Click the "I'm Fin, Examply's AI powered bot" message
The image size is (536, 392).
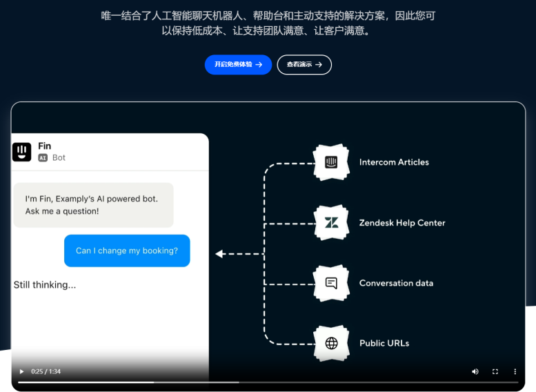tap(93, 205)
